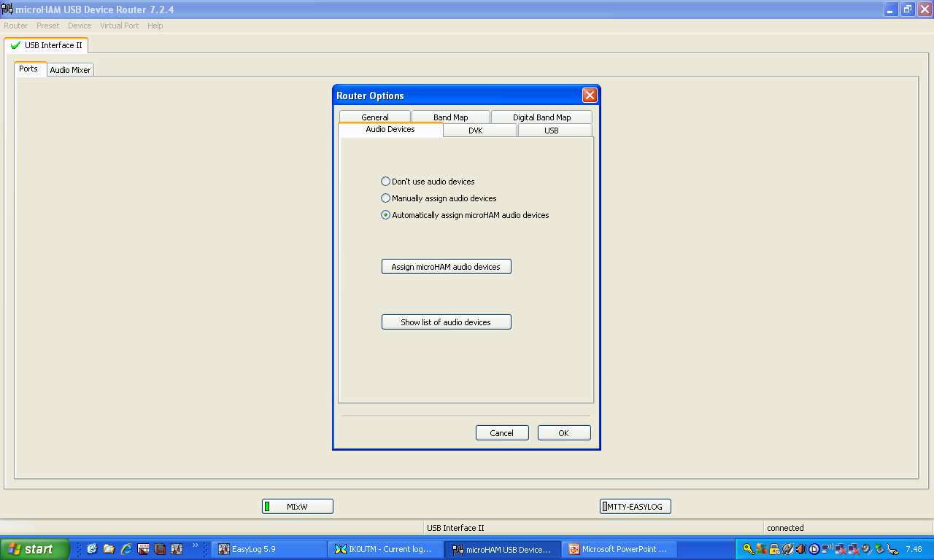Confirm Router Options with OK
This screenshot has width=934, height=560.
(564, 432)
